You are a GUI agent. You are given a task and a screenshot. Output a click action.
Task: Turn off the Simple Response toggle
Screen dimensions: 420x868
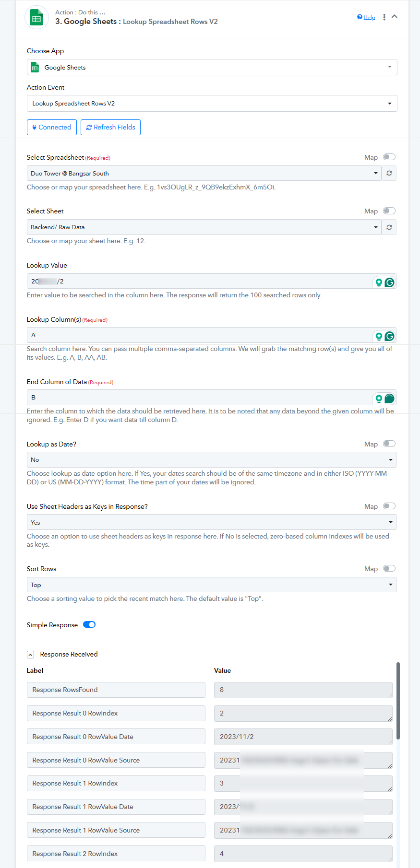pos(89,624)
